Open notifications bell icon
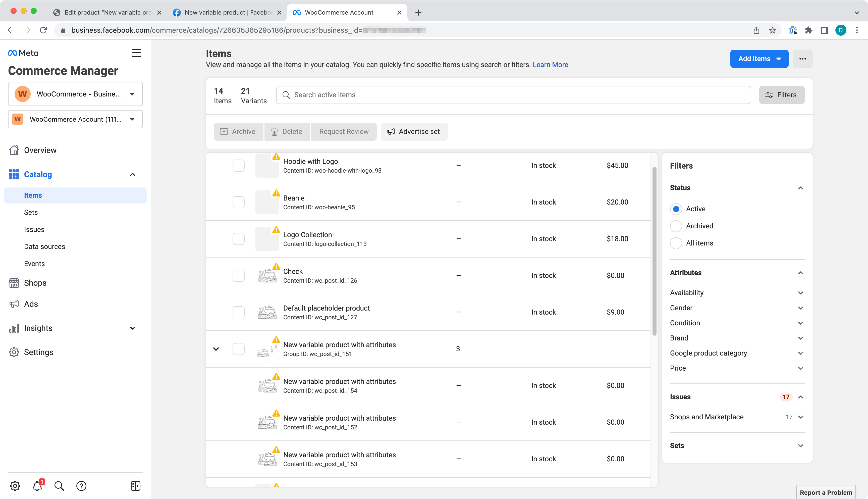The width and height of the screenshot is (868, 499). click(x=37, y=486)
